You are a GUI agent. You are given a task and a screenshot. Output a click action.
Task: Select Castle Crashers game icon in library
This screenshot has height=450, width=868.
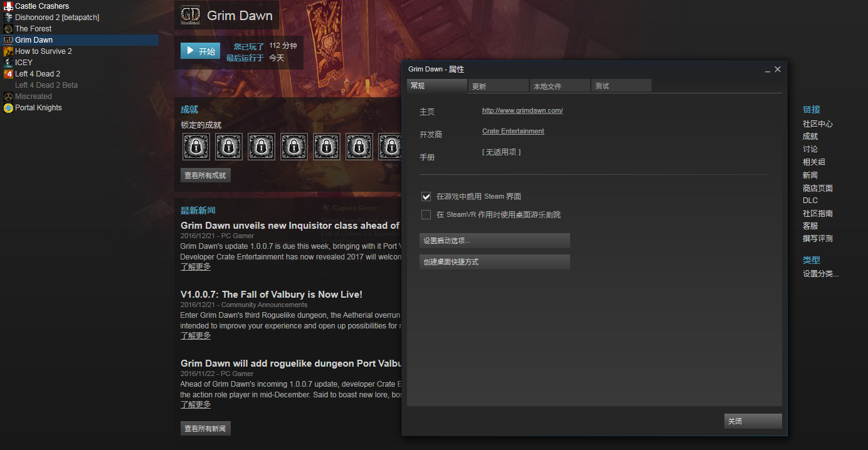(8, 6)
